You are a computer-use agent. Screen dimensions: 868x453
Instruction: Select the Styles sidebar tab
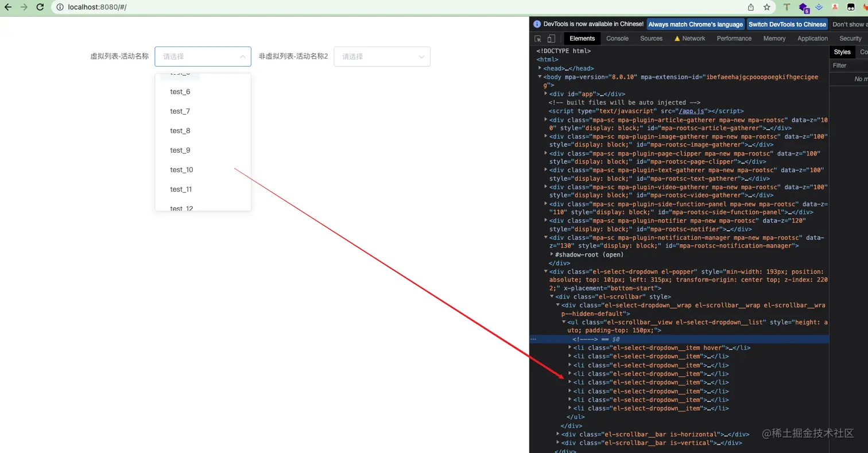click(x=842, y=52)
